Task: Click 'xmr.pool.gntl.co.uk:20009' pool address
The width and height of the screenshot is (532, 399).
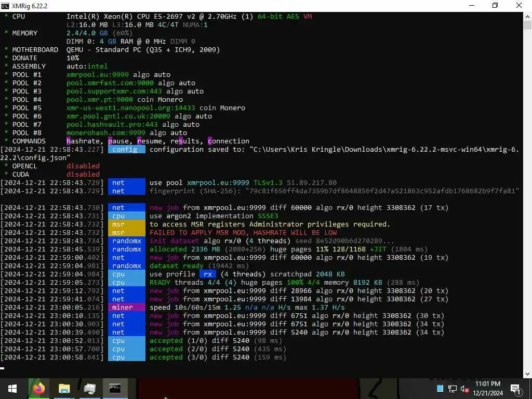Action: [x=118, y=116]
